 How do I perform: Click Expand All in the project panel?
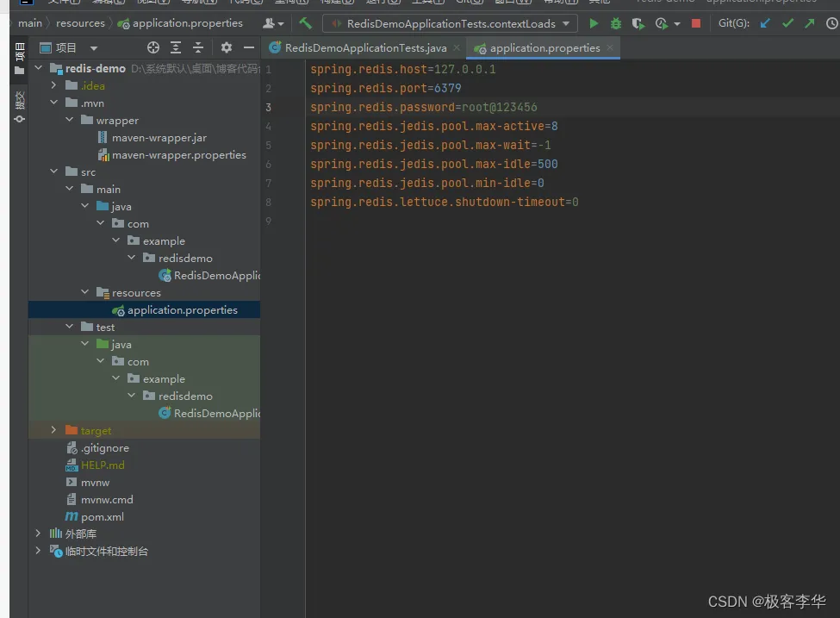[176, 48]
